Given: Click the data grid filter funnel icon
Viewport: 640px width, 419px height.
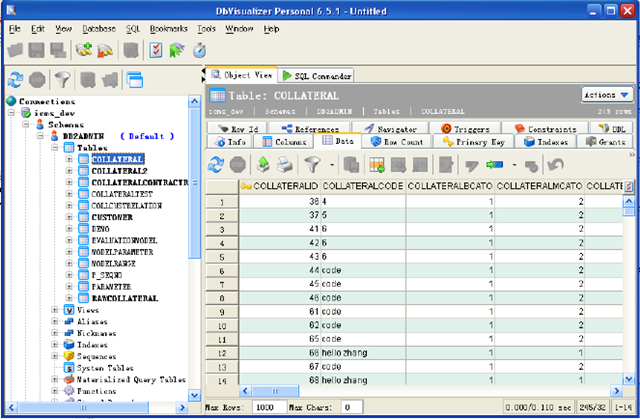Looking at the screenshot, I should 313,165.
